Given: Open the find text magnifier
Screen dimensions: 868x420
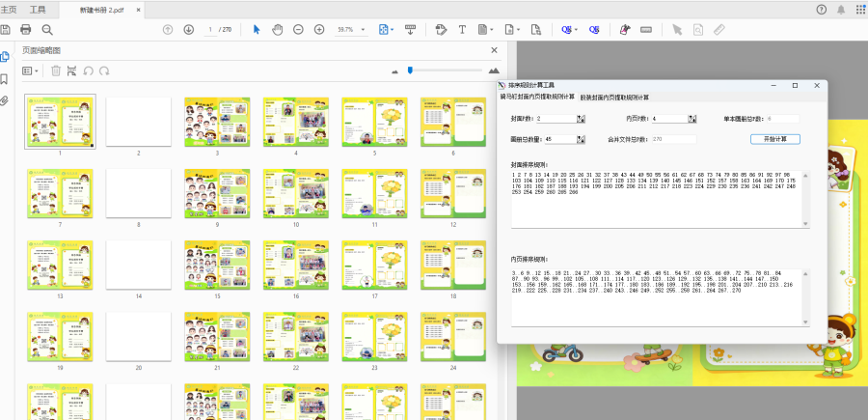Looking at the screenshot, I should pos(47,29).
